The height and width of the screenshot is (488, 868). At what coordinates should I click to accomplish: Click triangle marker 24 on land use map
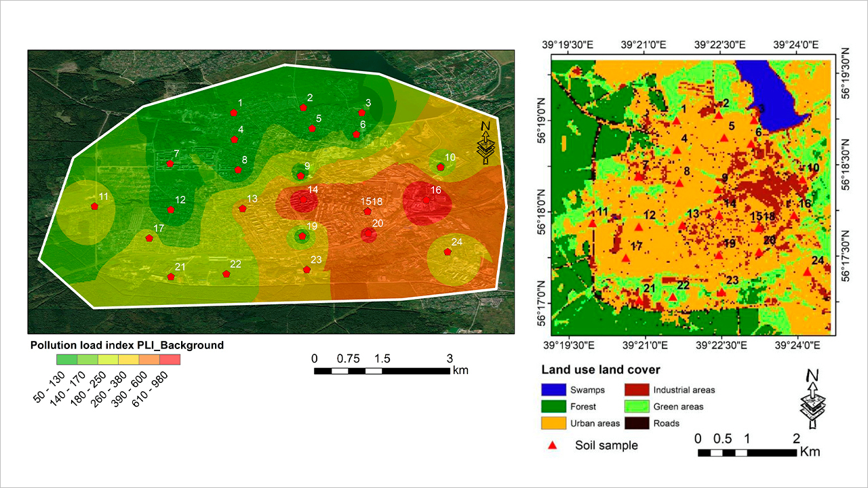[807, 272]
